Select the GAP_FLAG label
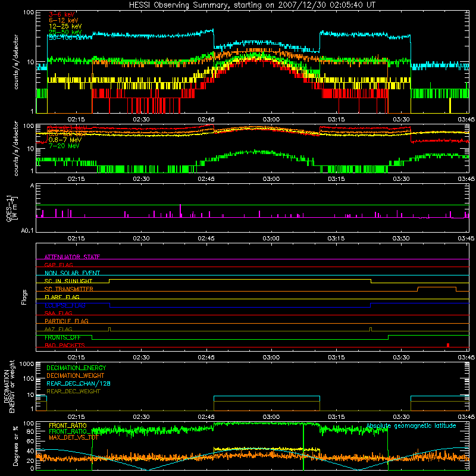 click(58, 265)
